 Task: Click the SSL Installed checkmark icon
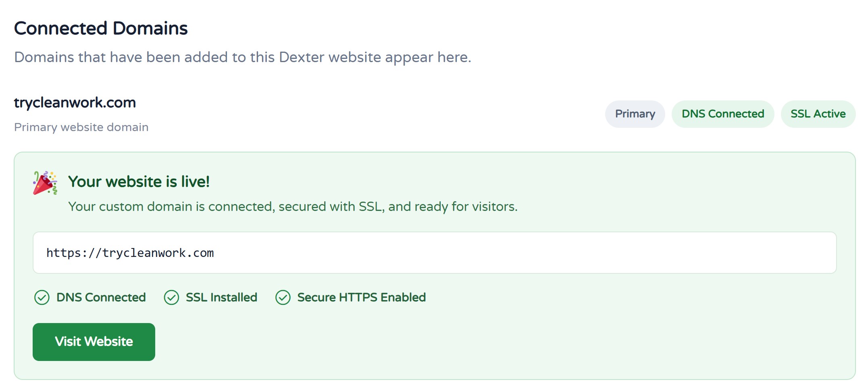pos(171,298)
